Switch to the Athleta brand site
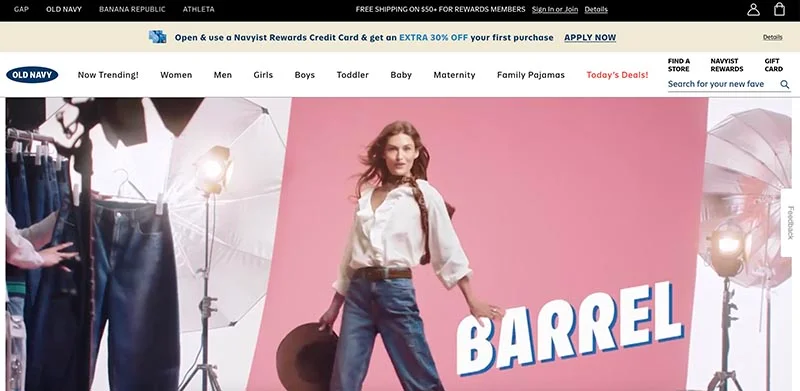This screenshot has width=800, height=391. click(198, 9)
